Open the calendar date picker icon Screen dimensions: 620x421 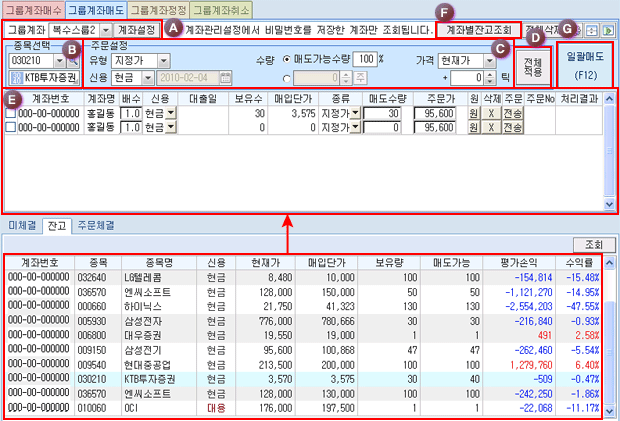pos(226,77)
